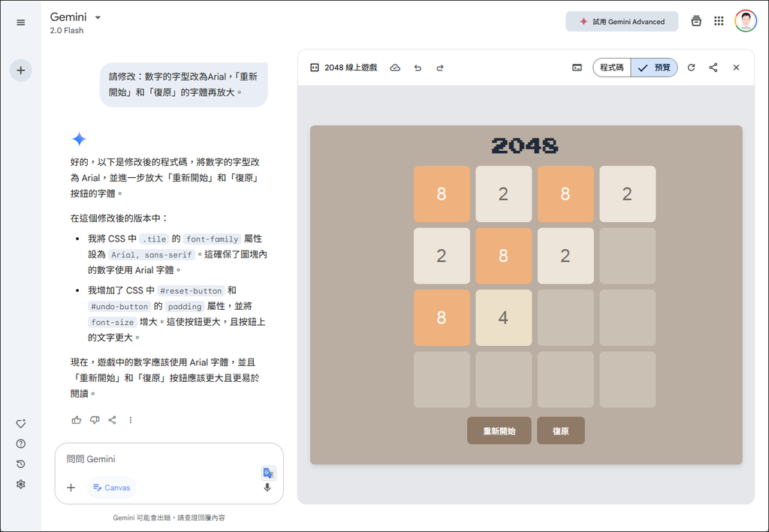Click the font-size code snippet
This screenshot has width=769, height=532.
[113, 322]
